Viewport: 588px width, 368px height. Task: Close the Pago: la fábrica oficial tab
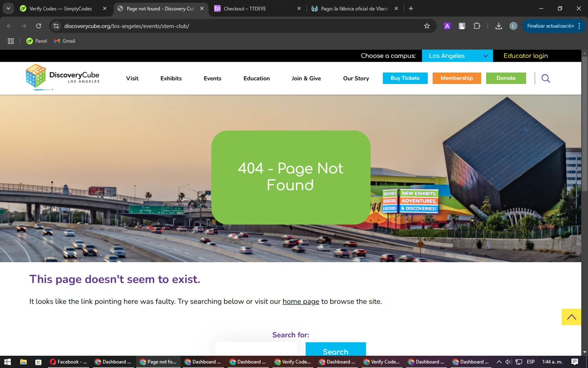(396, 8)
